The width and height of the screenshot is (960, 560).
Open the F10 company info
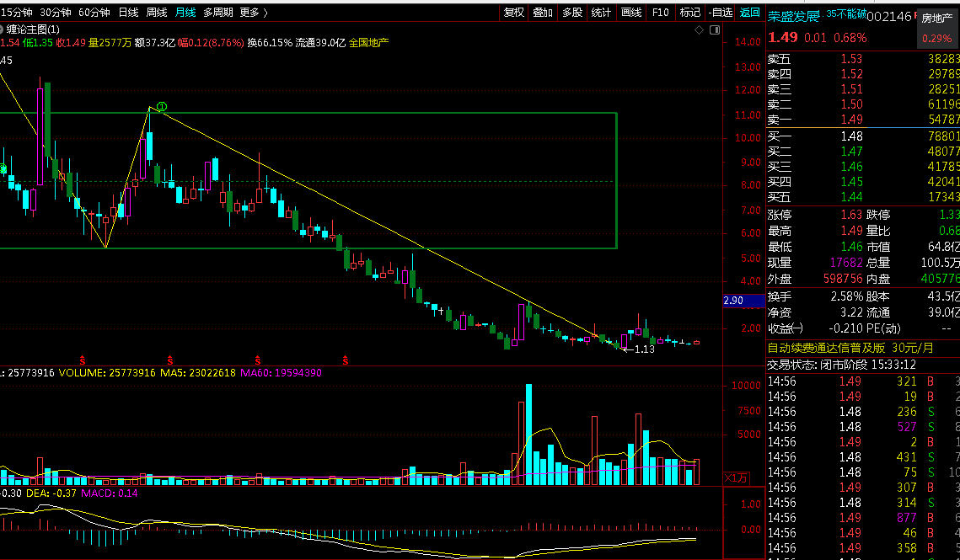[x=661, y=13]
